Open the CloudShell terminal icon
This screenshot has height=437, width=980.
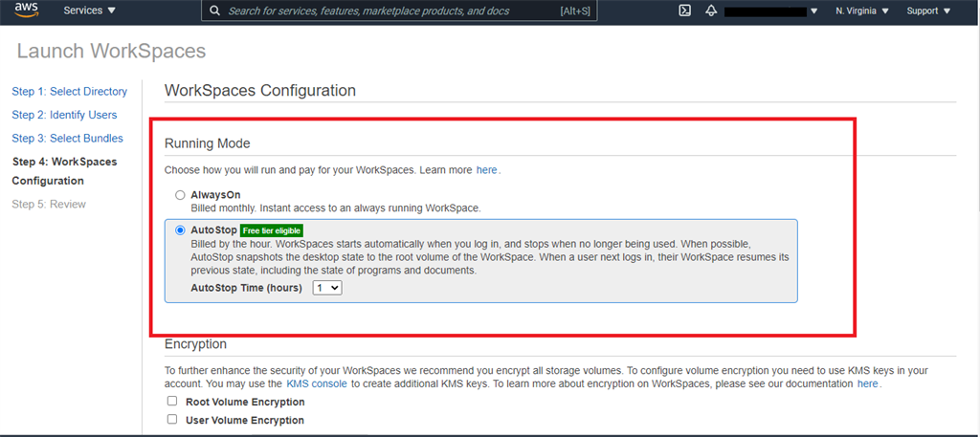tap(685, 11)
